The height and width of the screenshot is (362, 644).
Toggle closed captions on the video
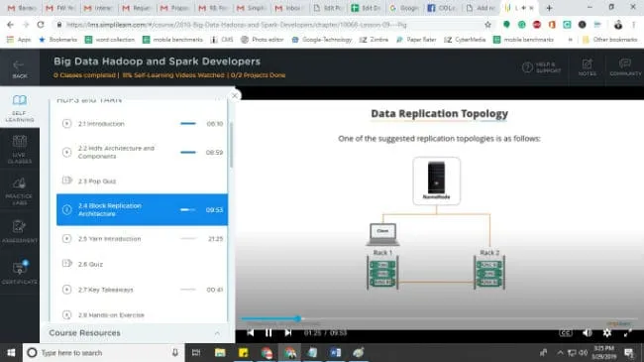click(565, 333)
